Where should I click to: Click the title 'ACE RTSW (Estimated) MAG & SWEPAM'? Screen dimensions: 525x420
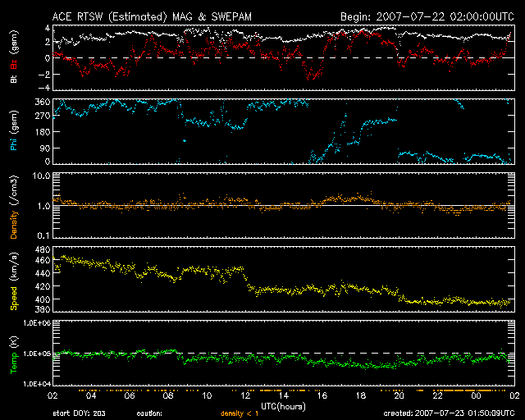click(152, 16)
